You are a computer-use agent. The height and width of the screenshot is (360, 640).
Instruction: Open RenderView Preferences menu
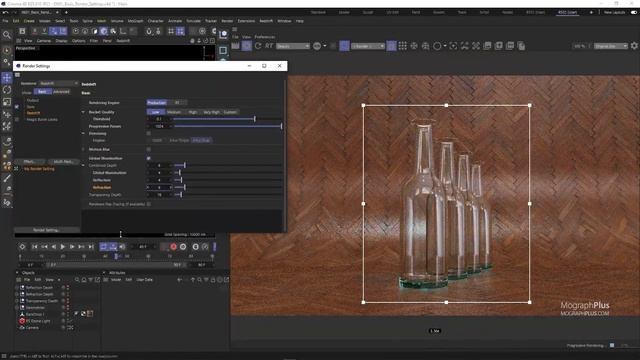pos(264,37)
